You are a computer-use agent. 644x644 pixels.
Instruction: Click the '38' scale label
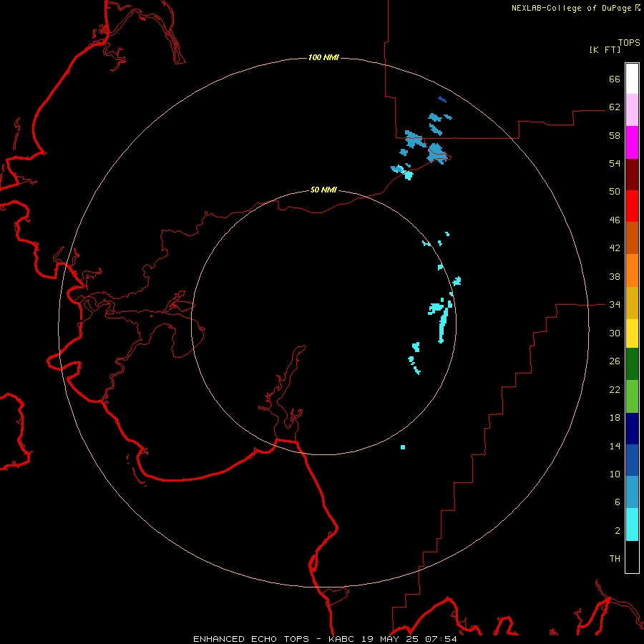click(615, 276)
